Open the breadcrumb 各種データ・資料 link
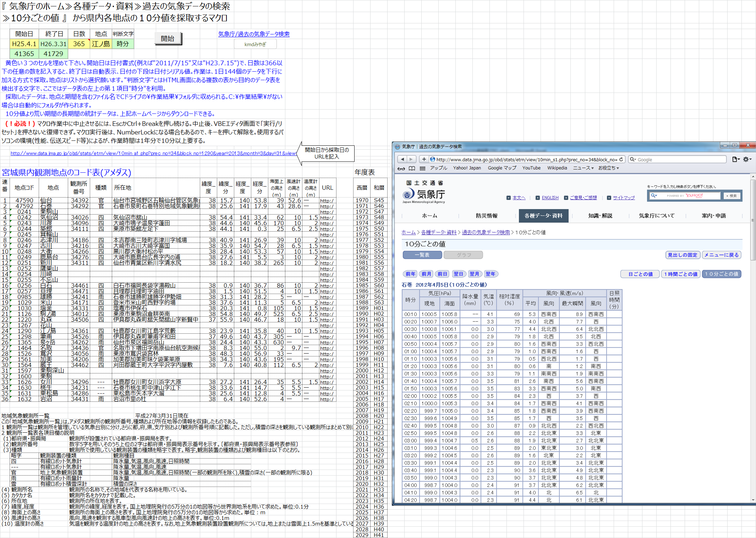The width and height of the screenshot is (756, 538). 439,232
